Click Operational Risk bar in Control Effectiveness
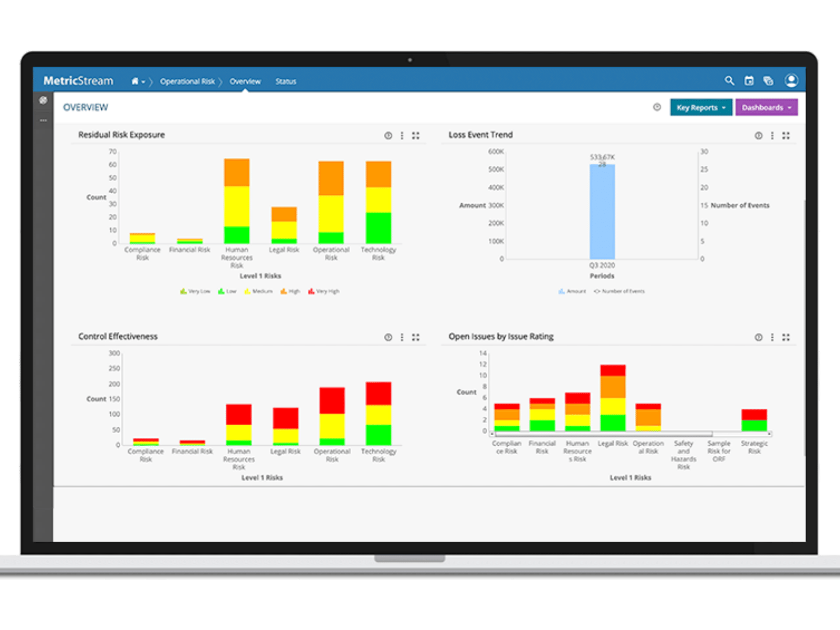Viewport: 840px width, 630px height. 332,416
